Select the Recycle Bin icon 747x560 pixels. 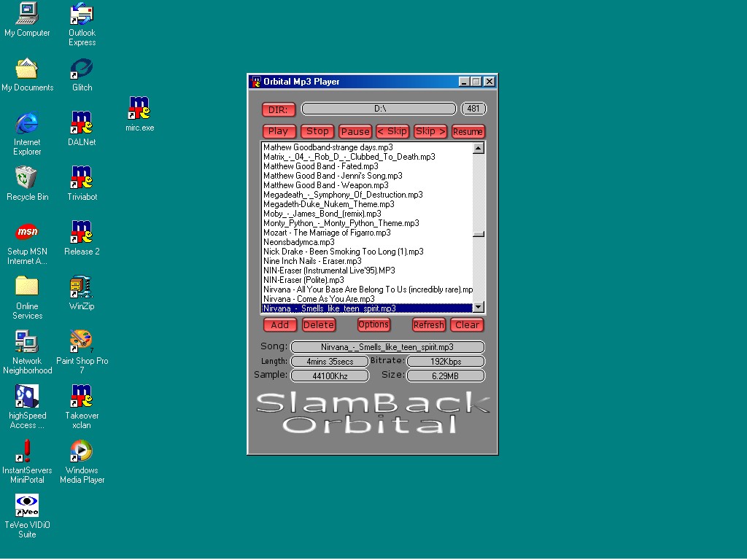(x=27, y=177)
